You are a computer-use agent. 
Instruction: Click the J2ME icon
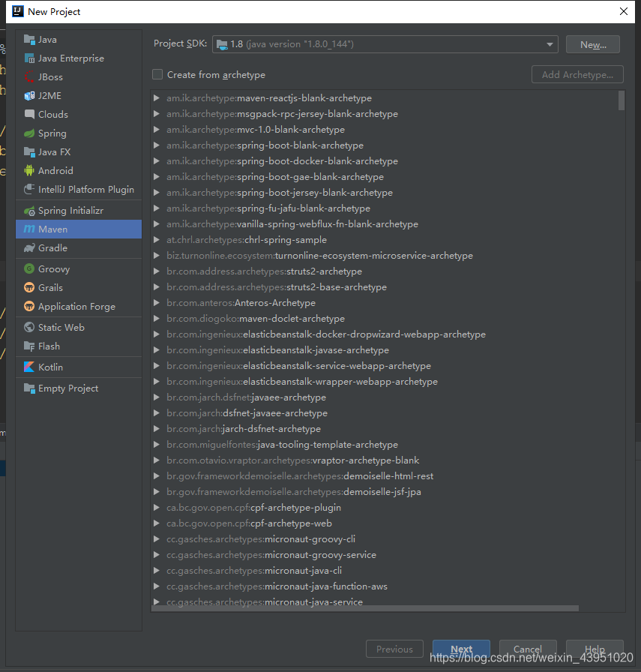click(x=29, y=95)
